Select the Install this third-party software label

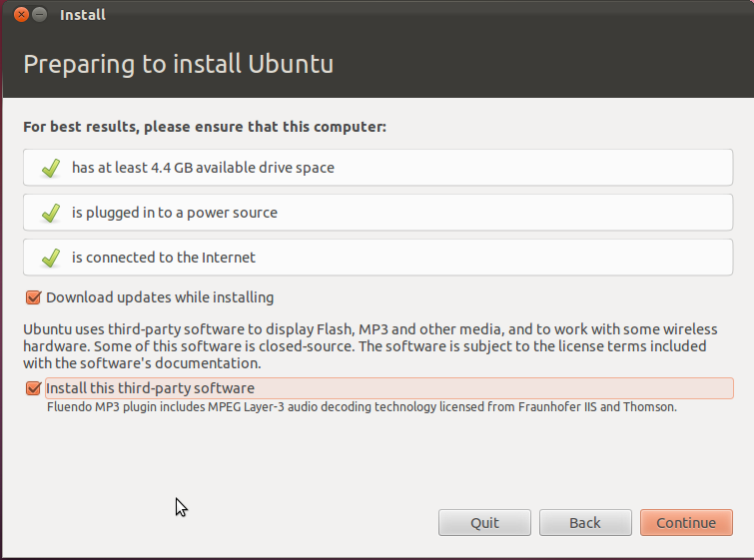[150, 388]
